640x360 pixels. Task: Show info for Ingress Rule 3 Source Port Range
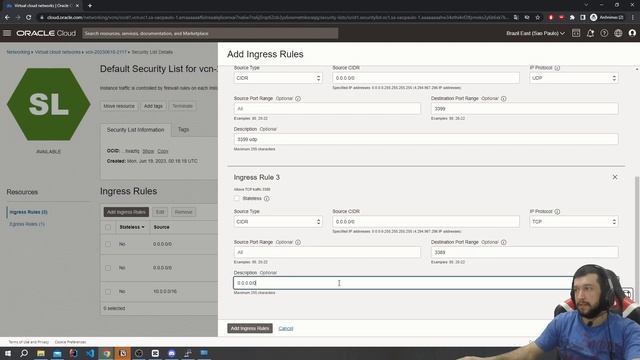(x=298, y=242)
